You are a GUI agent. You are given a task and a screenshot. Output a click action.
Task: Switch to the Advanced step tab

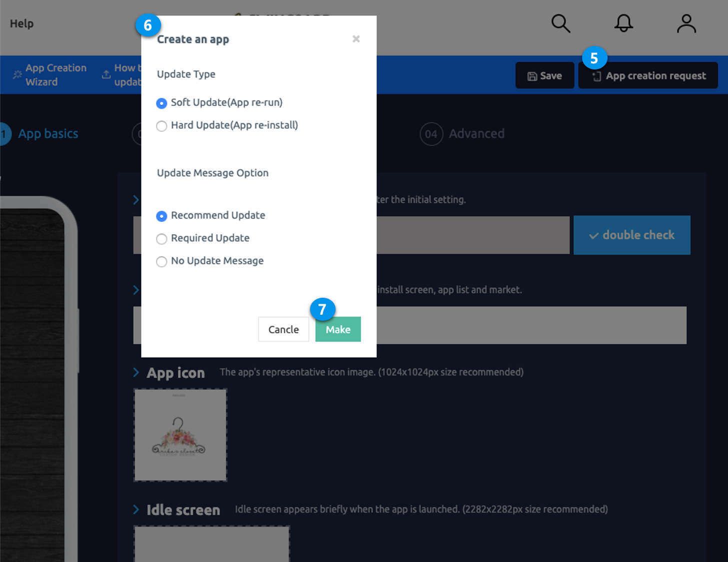(x=462, y=134)
